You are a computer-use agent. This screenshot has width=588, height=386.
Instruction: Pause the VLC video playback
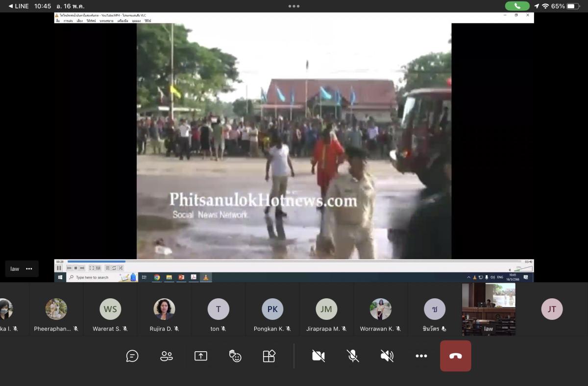[59, 268]
